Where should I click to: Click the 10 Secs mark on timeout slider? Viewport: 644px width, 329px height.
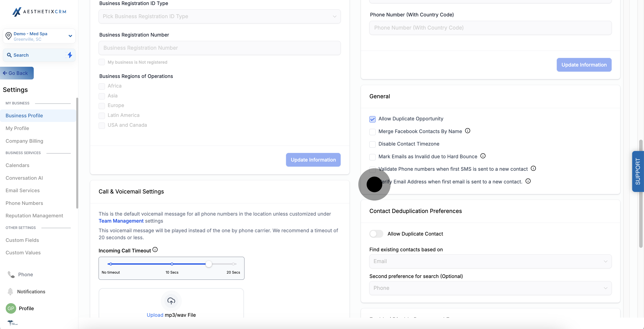pos(172,264)
